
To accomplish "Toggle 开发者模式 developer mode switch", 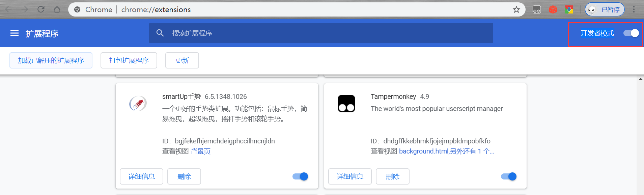I will [631, 33].
